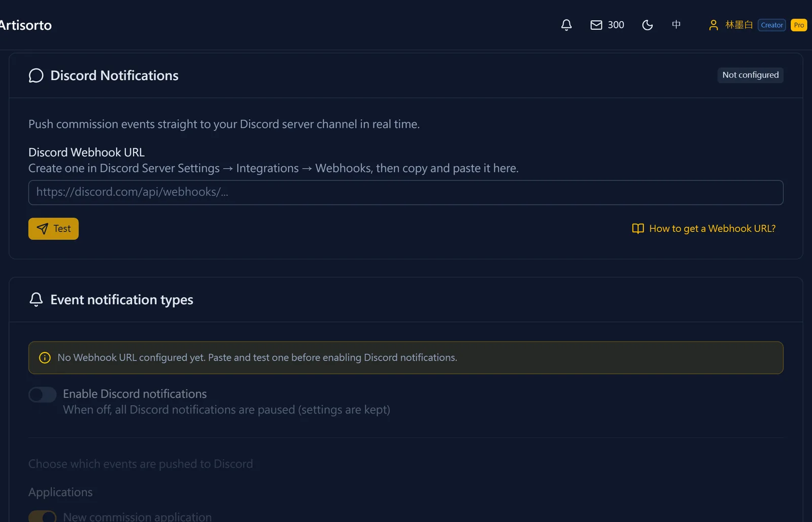Click the Discord Notifications heading

[x=114, y=76]
